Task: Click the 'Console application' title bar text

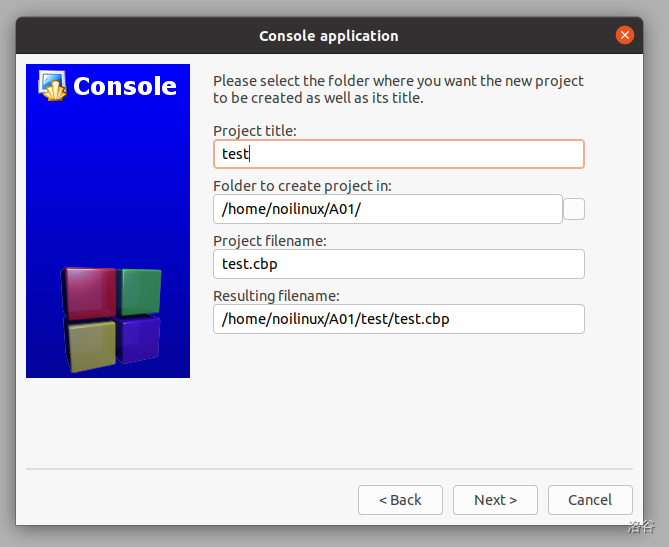Action: coord(329,36)
